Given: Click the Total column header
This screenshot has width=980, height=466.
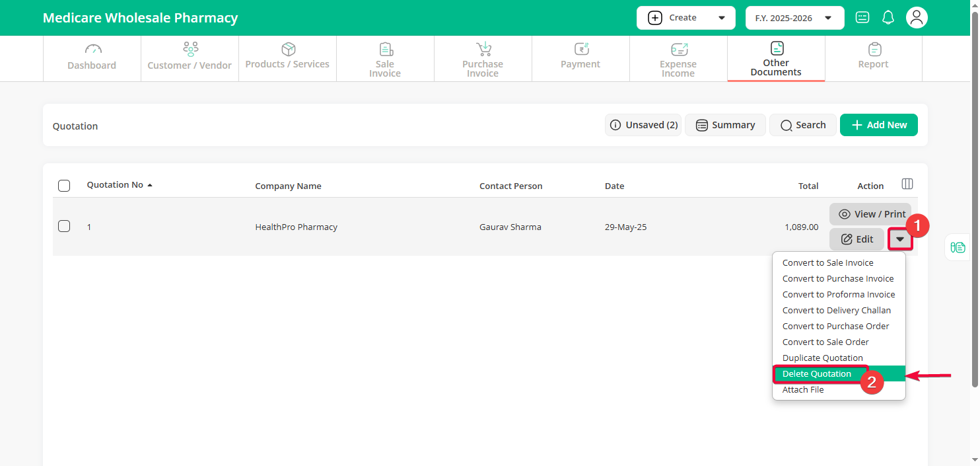Looking at the screenshot, I should pyautogui.click(x=808, y=186).
